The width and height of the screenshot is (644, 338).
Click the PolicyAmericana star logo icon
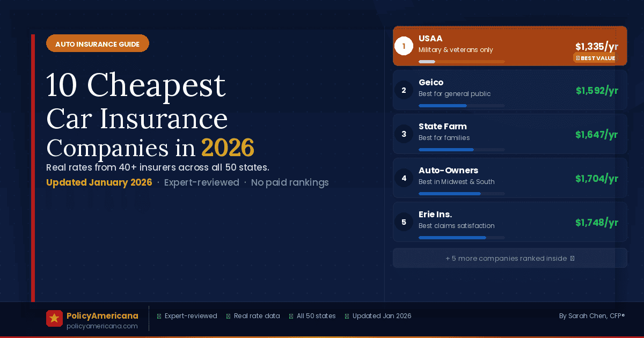[x=54, y=319]
